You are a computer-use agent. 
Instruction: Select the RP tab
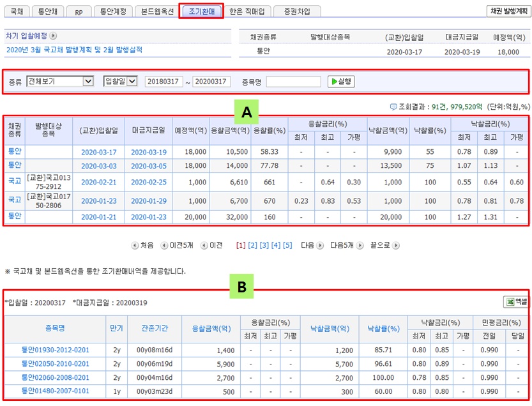point(79,11)
